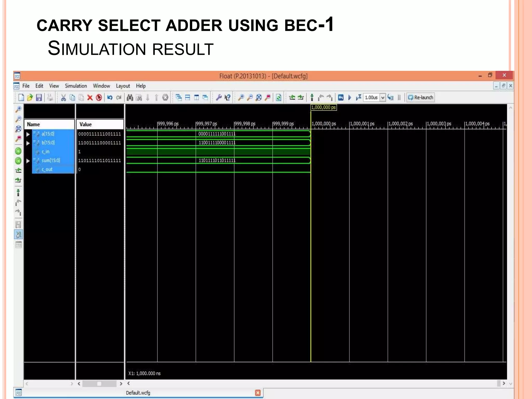Click the wrench settings icon

(219, 98)
